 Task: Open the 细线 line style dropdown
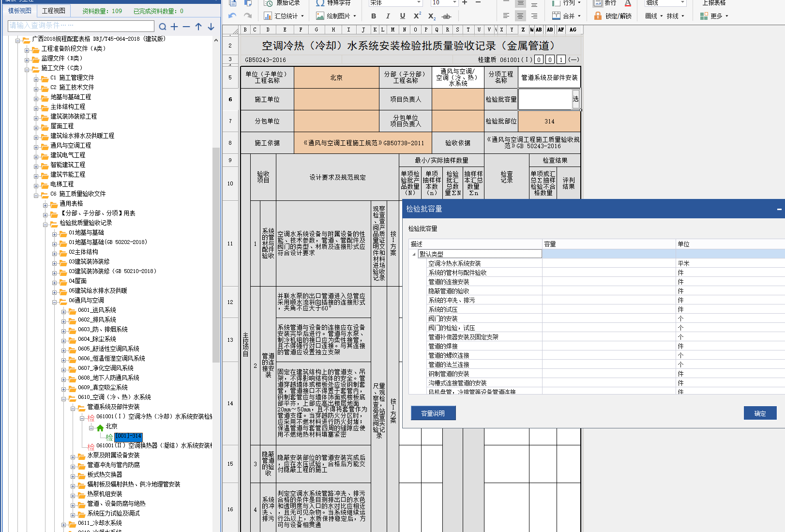(682, 3)
